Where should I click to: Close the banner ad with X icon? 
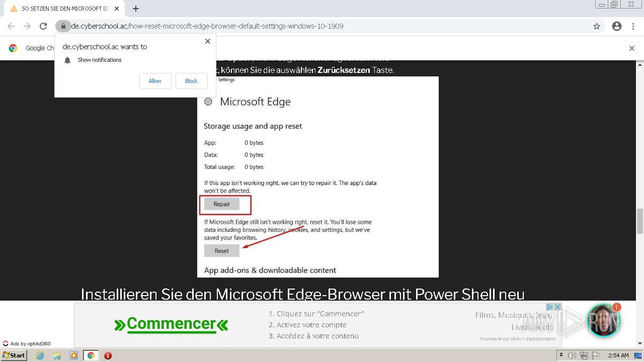557,307
